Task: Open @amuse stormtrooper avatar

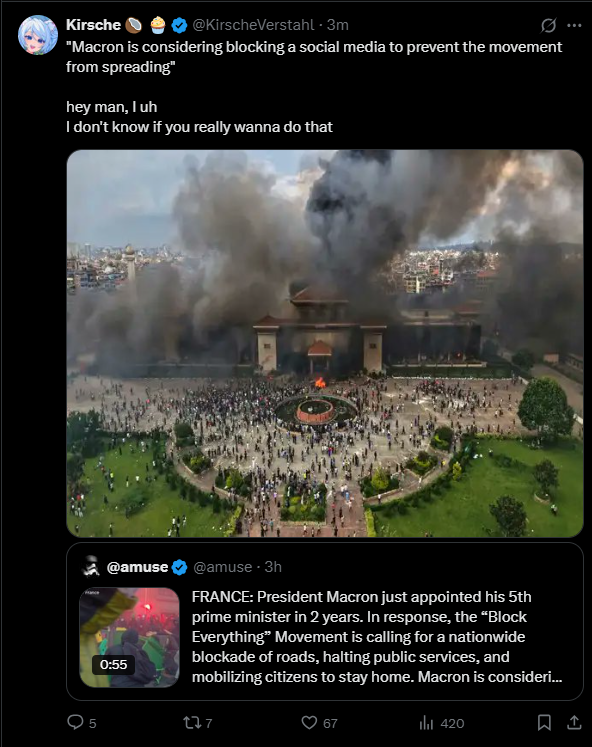Action: click(x=90, y=566)
